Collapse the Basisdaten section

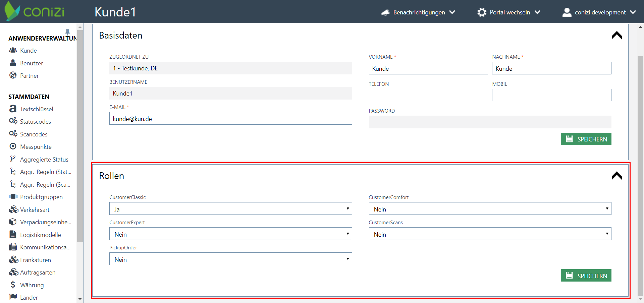point(616,36)
